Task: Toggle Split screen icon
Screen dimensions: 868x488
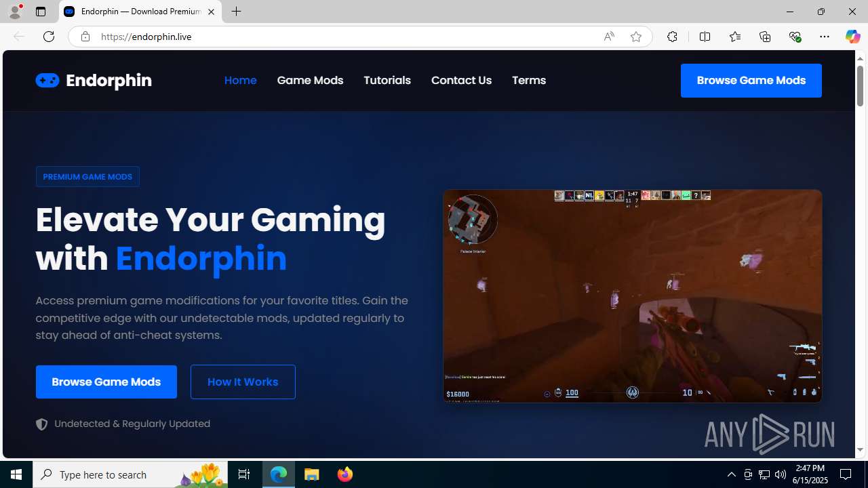Action: point(705,37)
